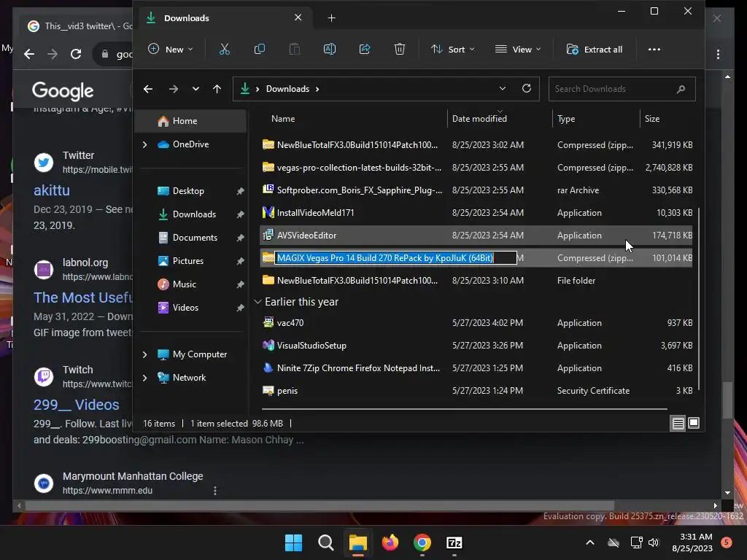Select the NewBlueTotalFX File folder row
Image resolution: width=747 pixels, height=560 pixels.
(476, 281)
